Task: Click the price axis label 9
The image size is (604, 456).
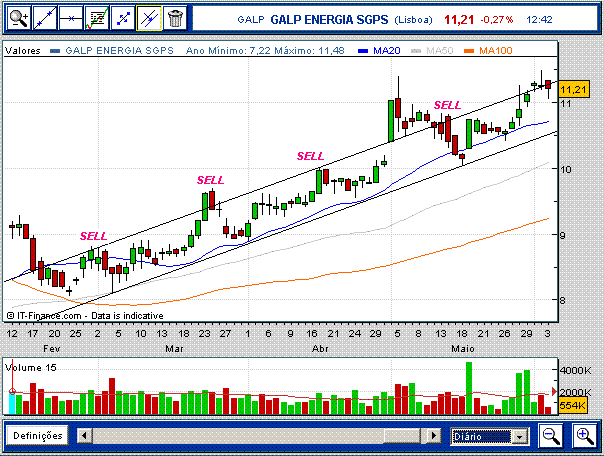Action: click(562, 235)
